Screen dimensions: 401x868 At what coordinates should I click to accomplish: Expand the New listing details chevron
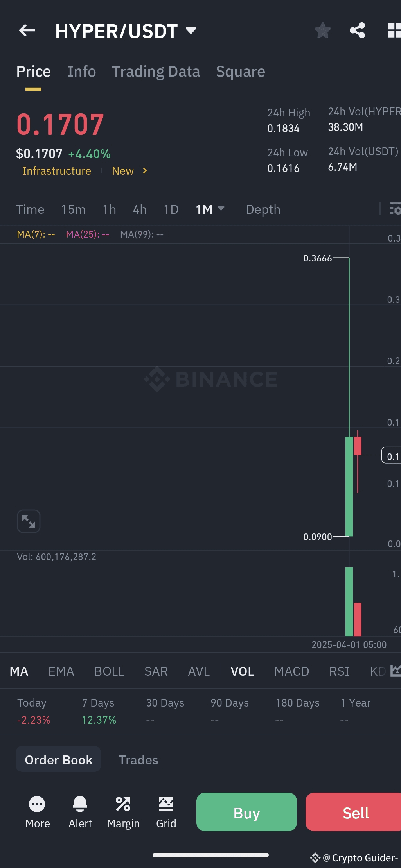point(144,171)
